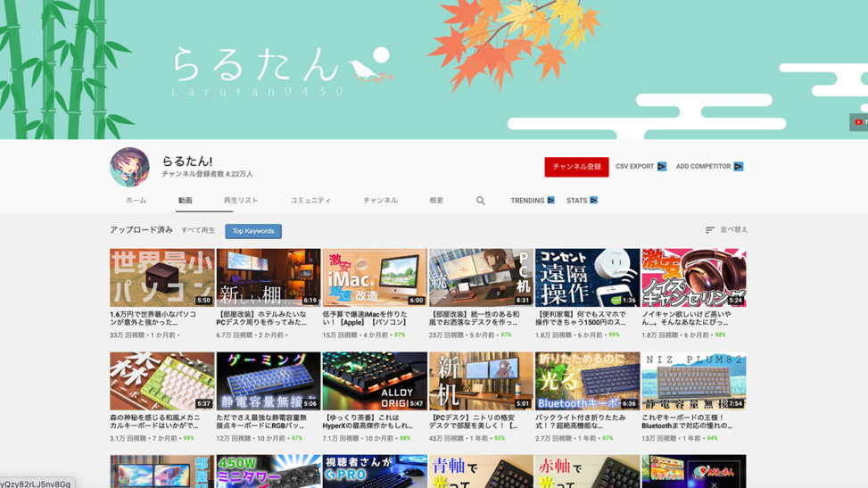Click the TubeBuddy arrow icon beside CSV EXPORT

(662, 166)
